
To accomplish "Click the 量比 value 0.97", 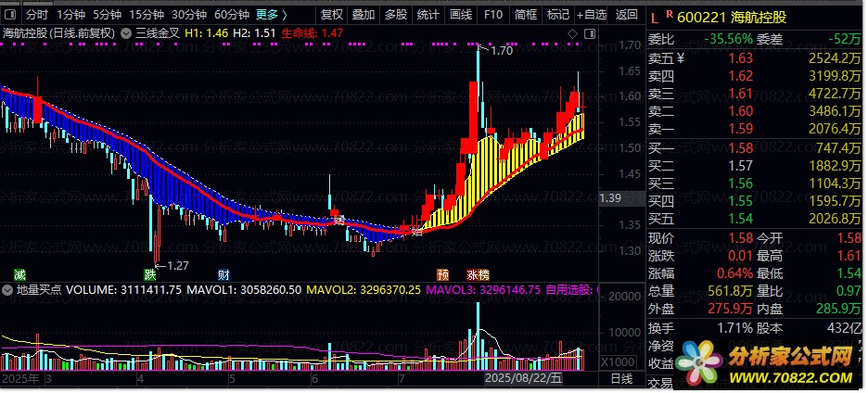I will [849, 291].
